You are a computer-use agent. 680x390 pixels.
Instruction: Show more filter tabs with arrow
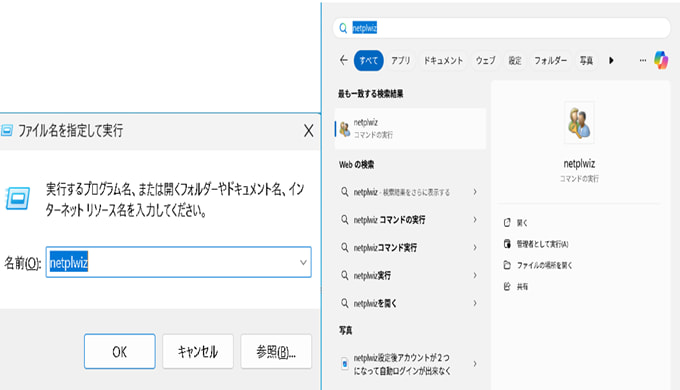(x=611, y=60)
